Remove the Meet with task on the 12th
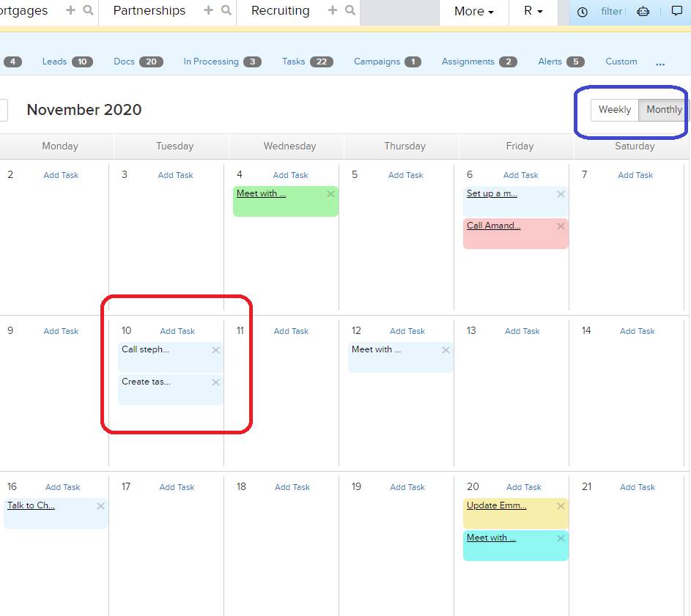Viewport: 691px width, 616px height. (x=446, y=350)
